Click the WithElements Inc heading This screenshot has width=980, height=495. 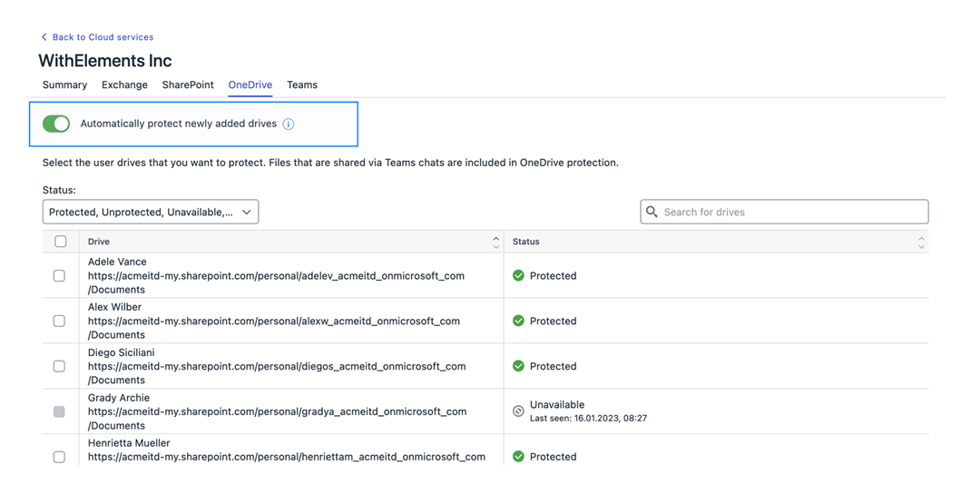[x=105, y=61]
